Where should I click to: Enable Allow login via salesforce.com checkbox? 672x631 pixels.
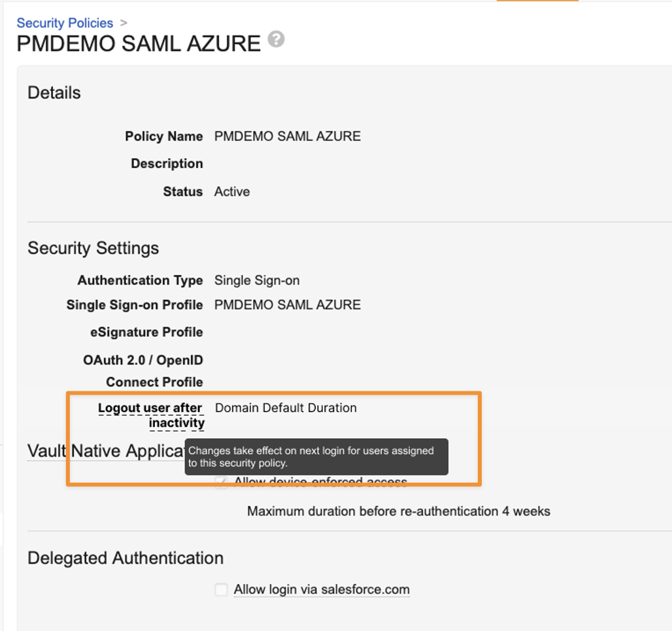coord(222,590)
